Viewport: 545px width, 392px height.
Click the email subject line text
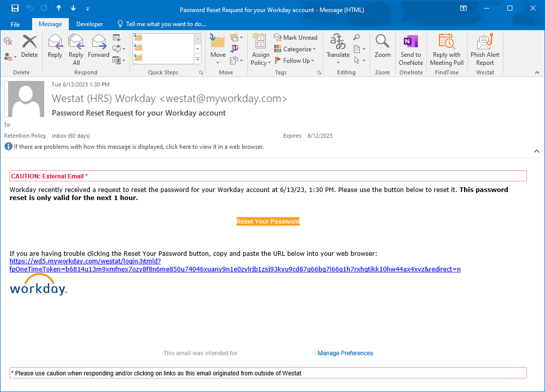coord(139,113)
